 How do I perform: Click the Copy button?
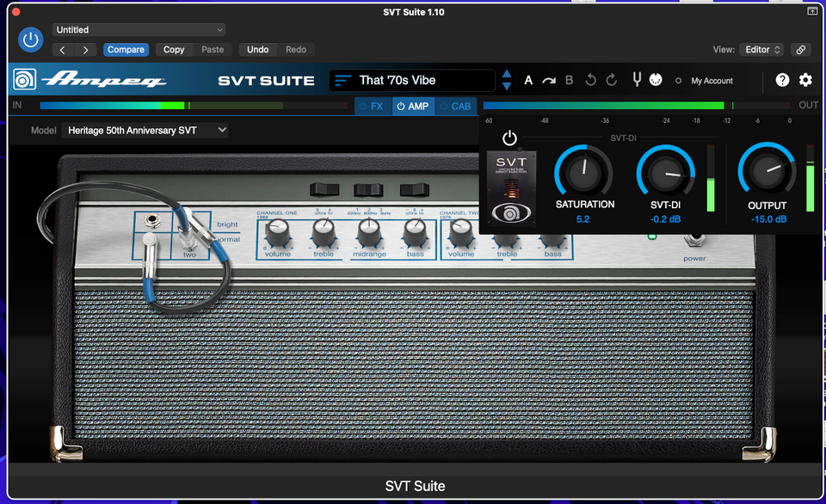tap(174, 50)
